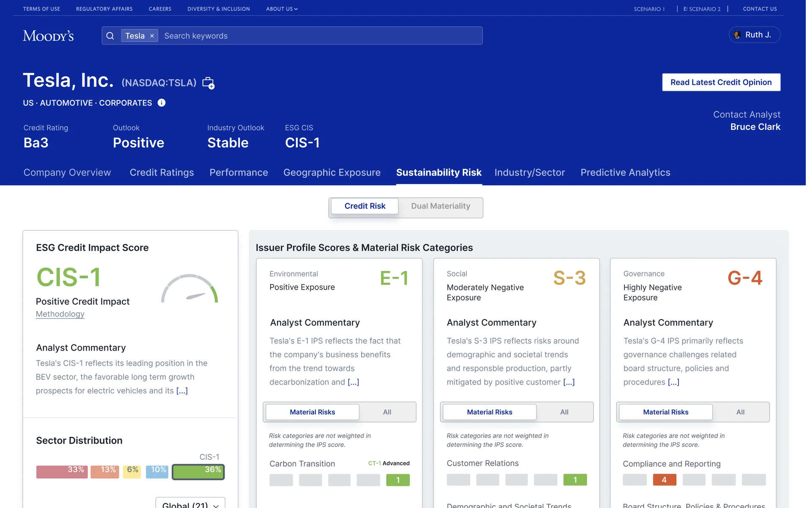Viewport: 812px width, 508px height.
Task: Open the Regulatory Affairs link
Action: coord(104,9)
